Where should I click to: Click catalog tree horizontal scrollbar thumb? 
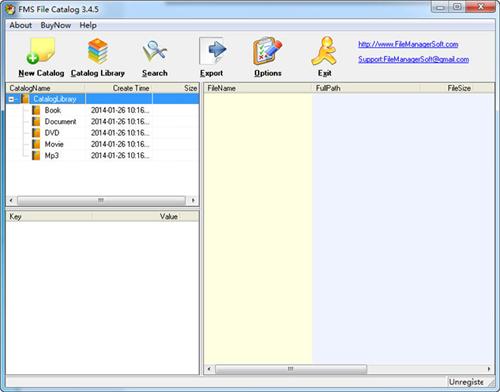(101, 200)
